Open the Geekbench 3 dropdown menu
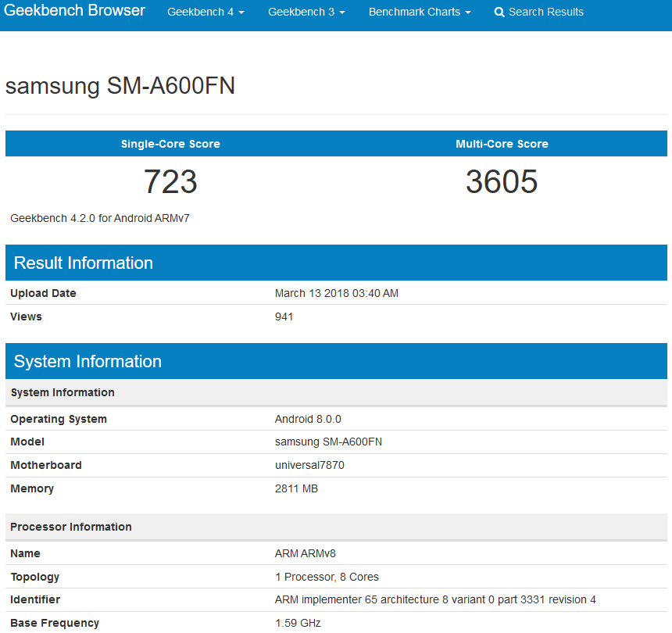672x633 pixels. point(306,12)
